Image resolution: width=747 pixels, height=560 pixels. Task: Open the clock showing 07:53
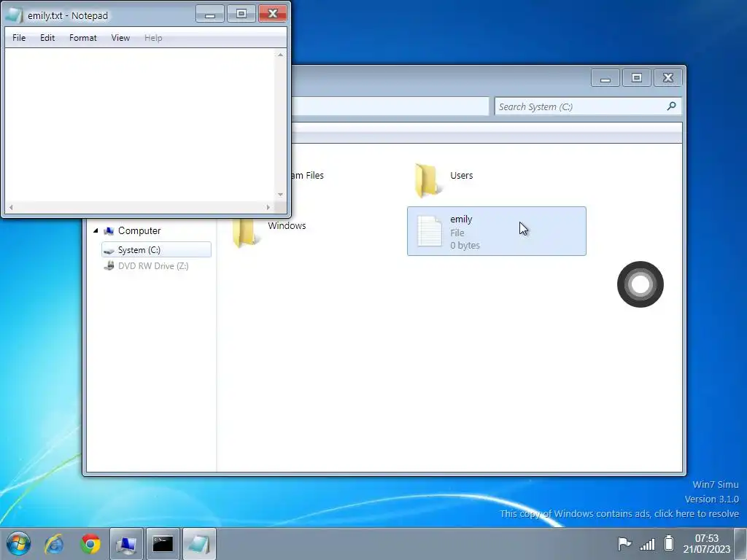pyautogui.click(x=706, y=543)
